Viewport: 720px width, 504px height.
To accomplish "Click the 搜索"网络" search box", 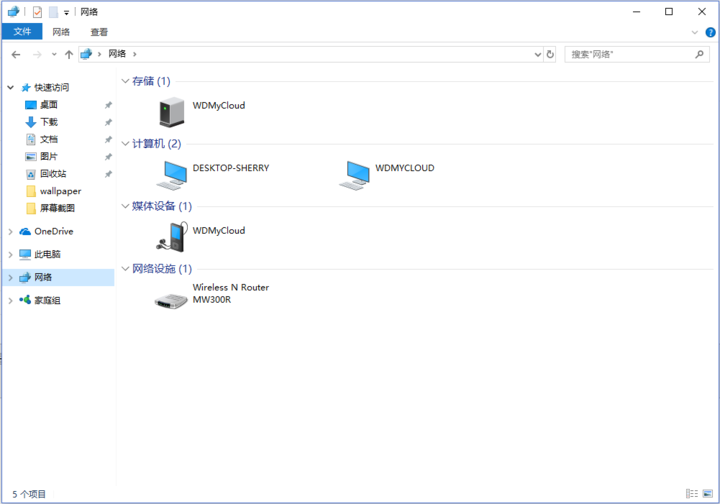I will click(x=628, y=54).
